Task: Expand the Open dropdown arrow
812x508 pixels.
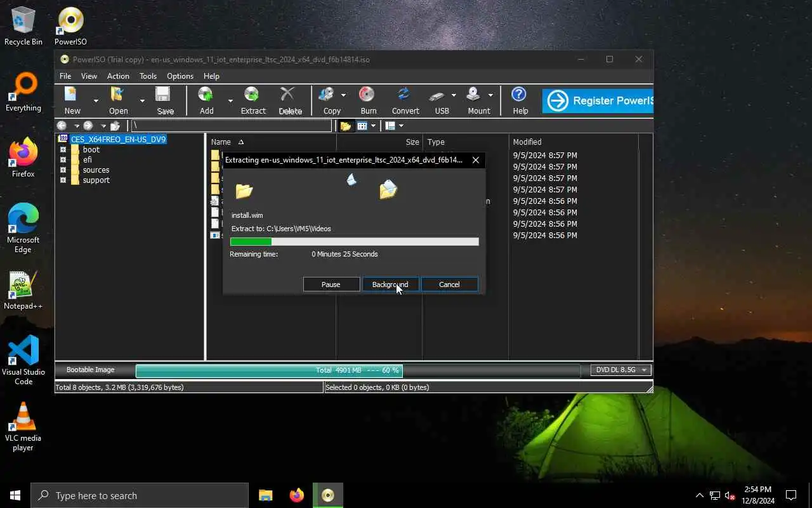Action: click(142, 100)
